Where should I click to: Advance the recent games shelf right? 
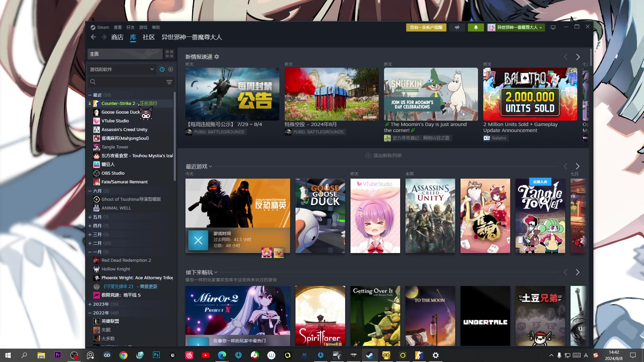click(578, 166)
